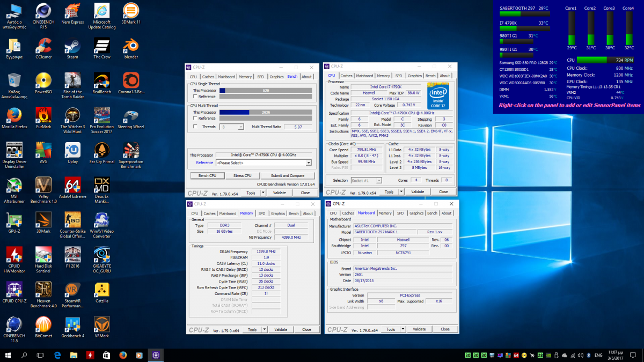Screen dimensions: 644x362
Task: Click the Stress CPU button
Action: click(242, 175)
